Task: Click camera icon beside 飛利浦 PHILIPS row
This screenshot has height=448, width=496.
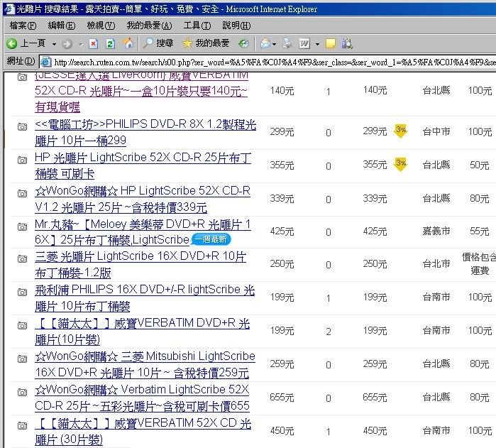Action: click(22, 292)
